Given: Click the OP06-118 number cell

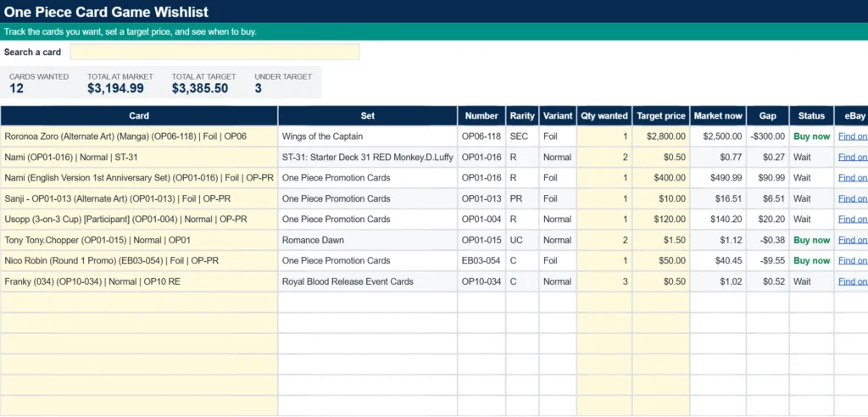Looking at the screenshot, I should pyautogui.click(x=481, y=136).
